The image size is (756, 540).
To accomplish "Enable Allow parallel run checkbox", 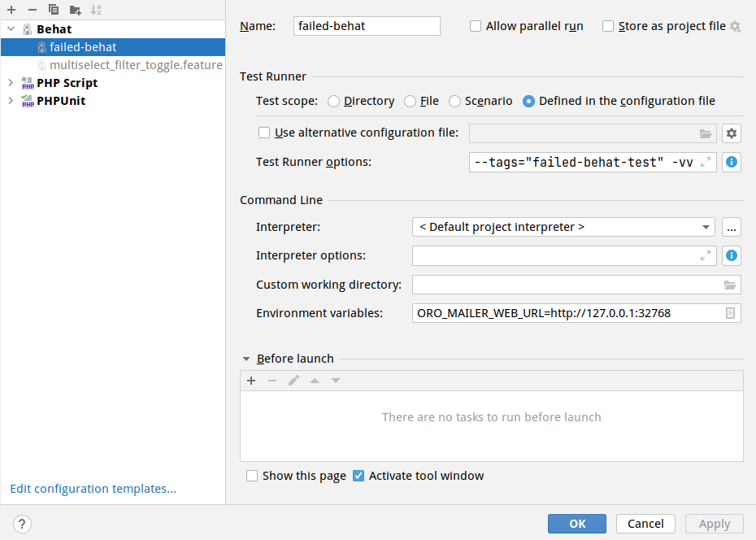I will (x=476, y=26).
